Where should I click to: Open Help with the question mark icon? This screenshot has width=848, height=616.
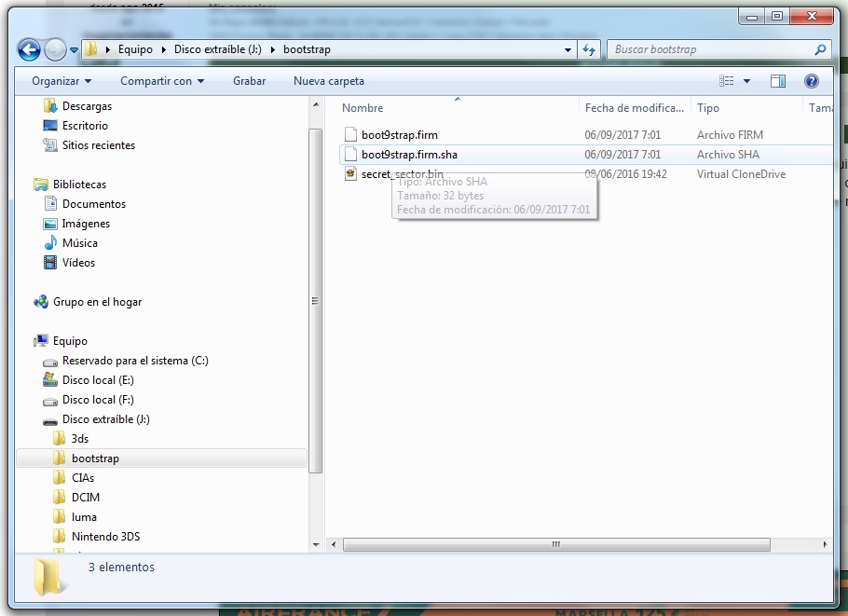coord(812,81)
